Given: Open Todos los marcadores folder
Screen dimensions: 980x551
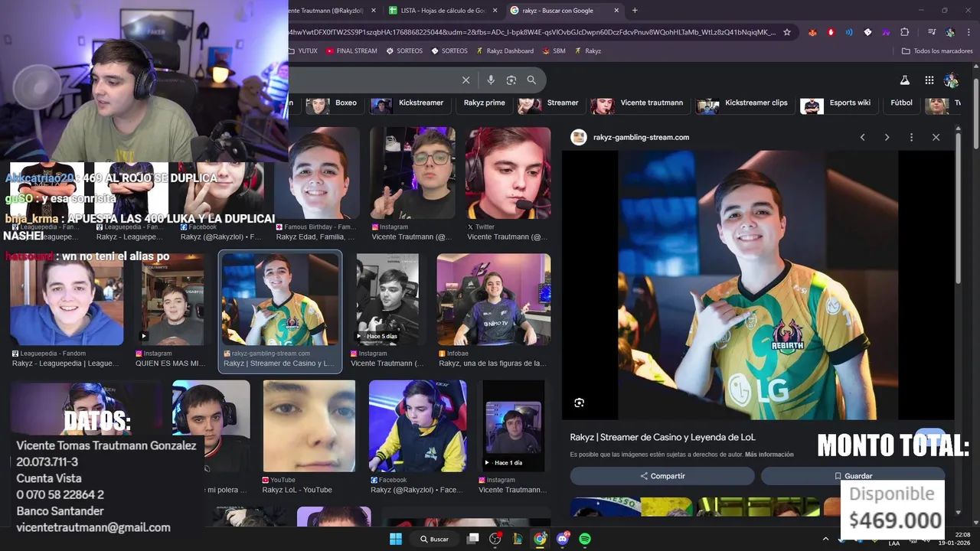Looking at the screenshot, I should tap(937, 51).
